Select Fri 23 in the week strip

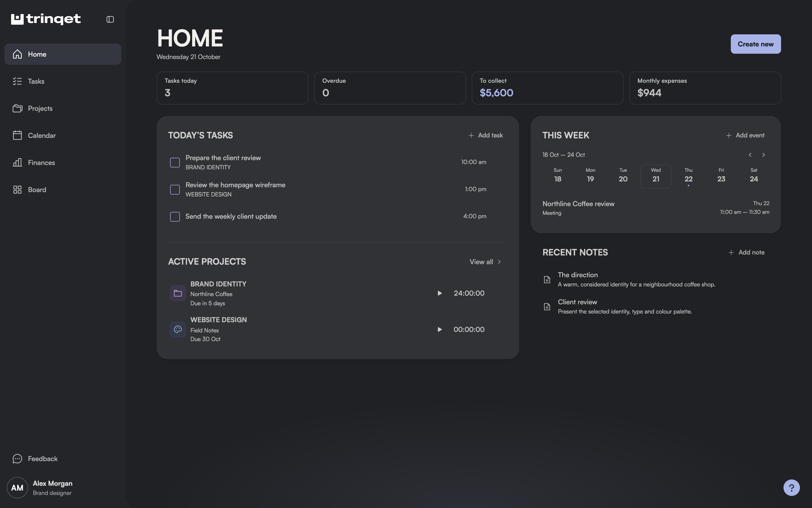click(x=721, y=176)
